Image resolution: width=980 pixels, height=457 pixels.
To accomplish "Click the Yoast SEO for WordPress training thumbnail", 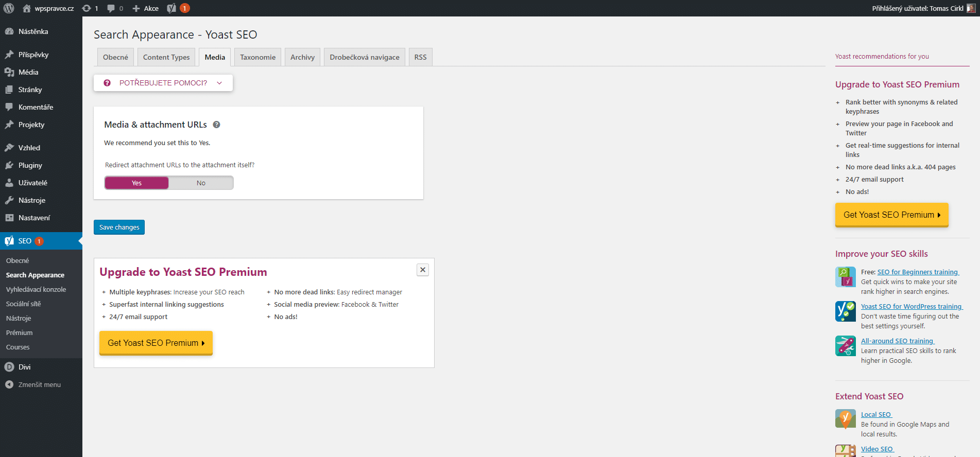I will coord(846,311).
